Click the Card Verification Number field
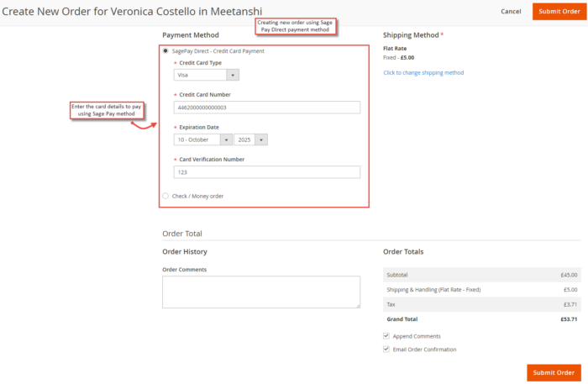This screenshot has width=588, height=384. pyautogui.click(x=266, y=172)
